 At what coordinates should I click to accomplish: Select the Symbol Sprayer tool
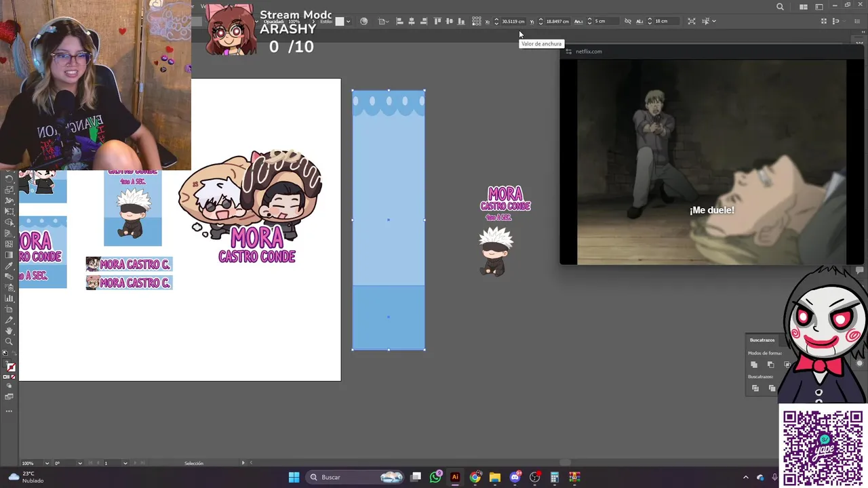pos(9,287)
